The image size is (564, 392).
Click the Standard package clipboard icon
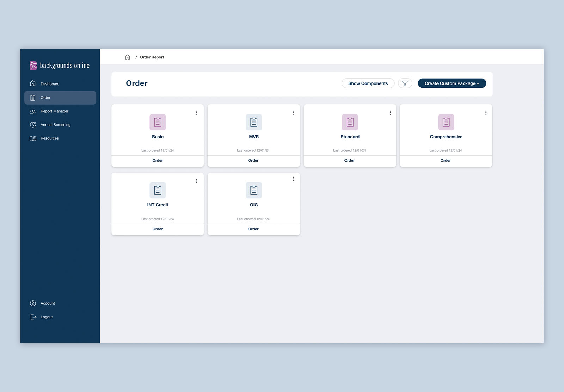[x=350, y=122]
